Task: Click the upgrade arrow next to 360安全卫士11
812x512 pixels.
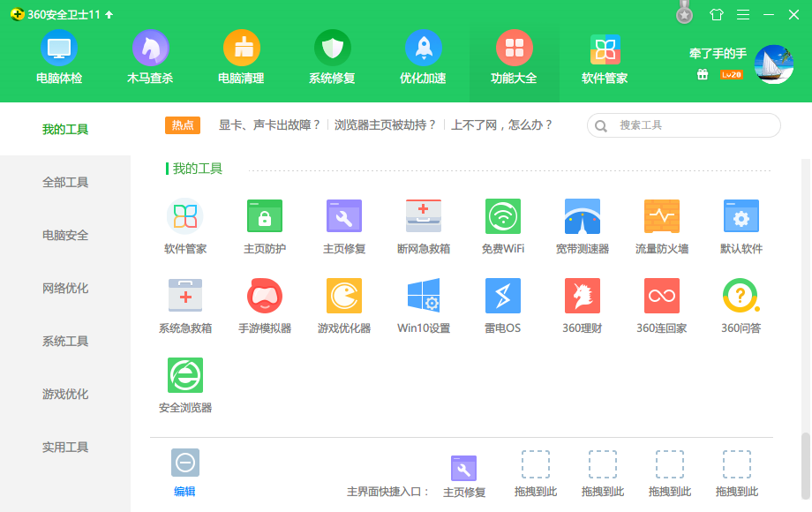Action: pyautogui.click(x=109, y=14)
